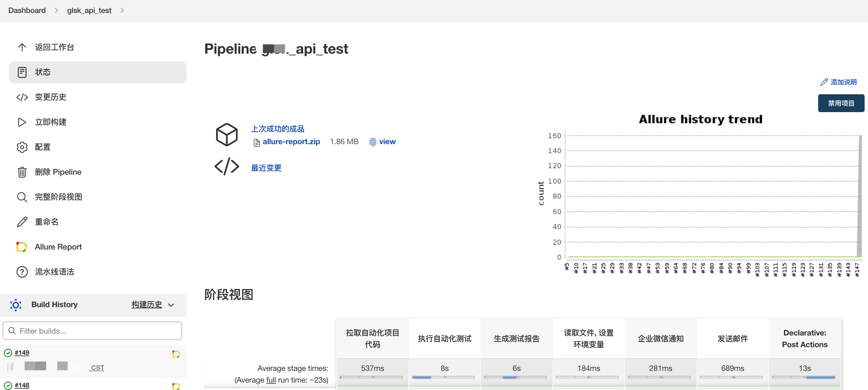Click the pencil icon for rename
This screenshot has width=868, height=390.
22,222
